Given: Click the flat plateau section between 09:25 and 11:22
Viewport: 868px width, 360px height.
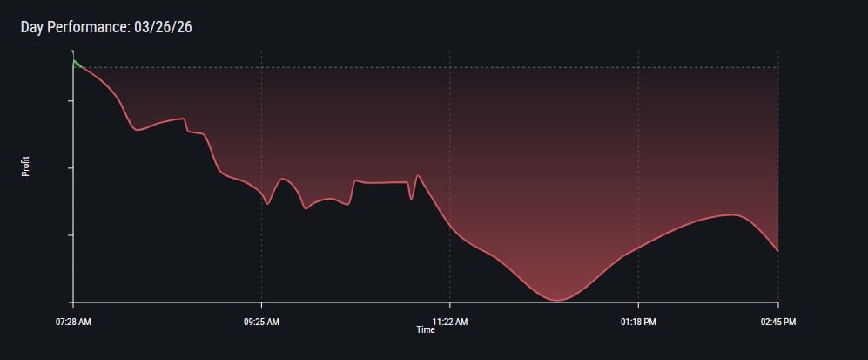Looking at the screenshot, I should point(383,182).
